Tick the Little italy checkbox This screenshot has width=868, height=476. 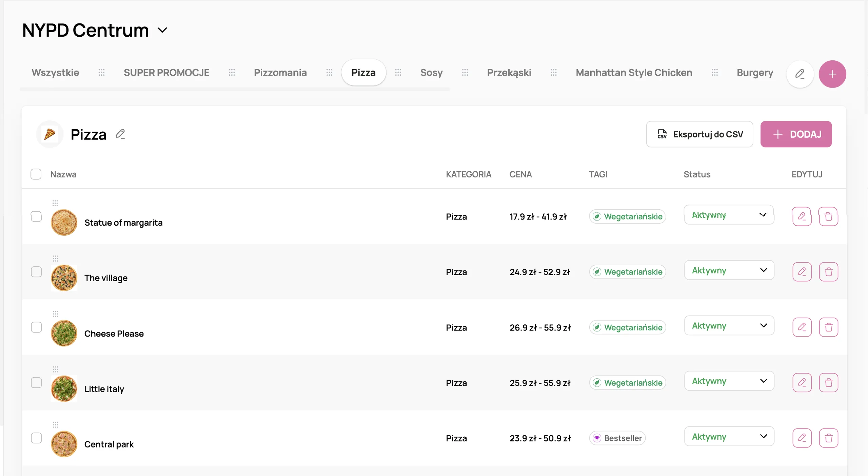click(36, 382)
